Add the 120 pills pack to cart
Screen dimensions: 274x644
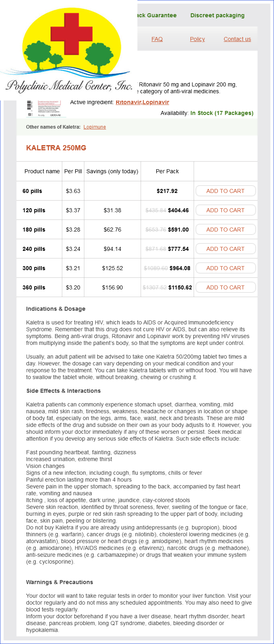click(225, 210)
